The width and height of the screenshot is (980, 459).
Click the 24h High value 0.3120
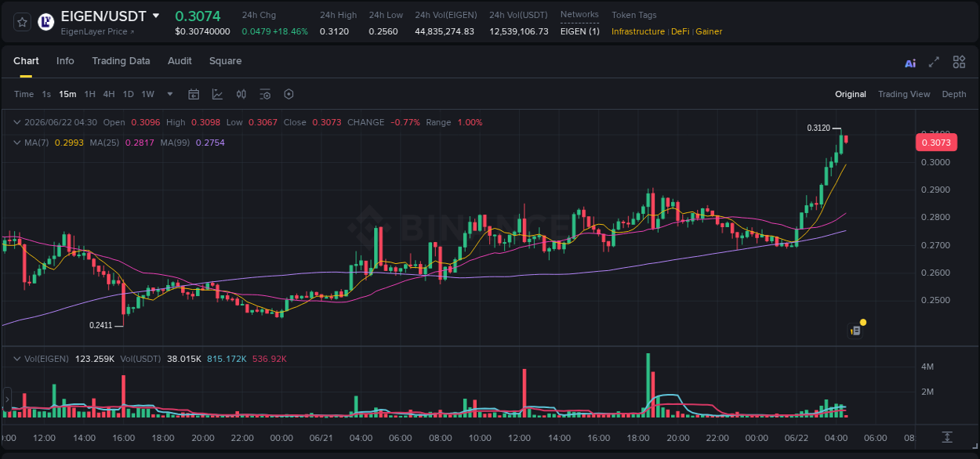pos(335,31)
